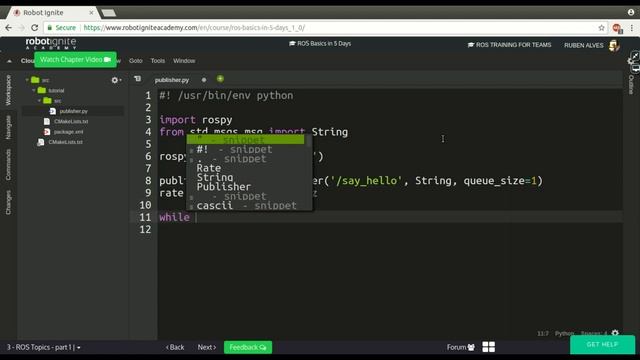Click the GET HELP button

[602, 344]
